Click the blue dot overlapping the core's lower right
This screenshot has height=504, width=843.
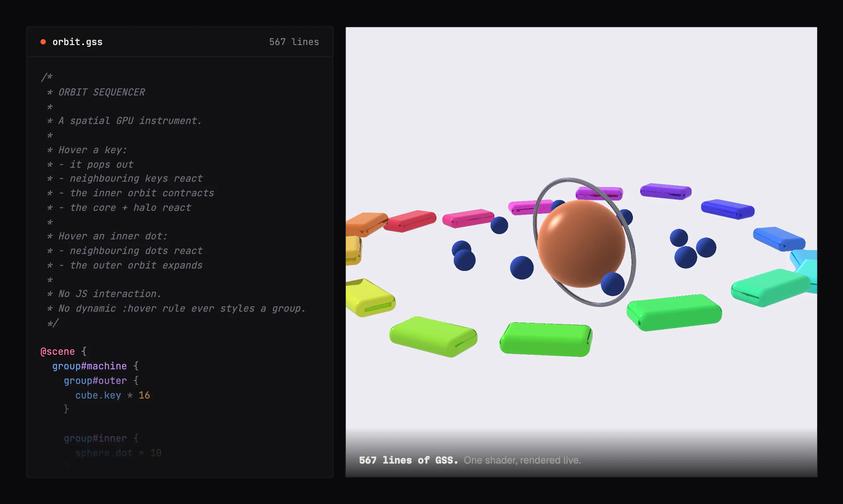coord(613,284)
